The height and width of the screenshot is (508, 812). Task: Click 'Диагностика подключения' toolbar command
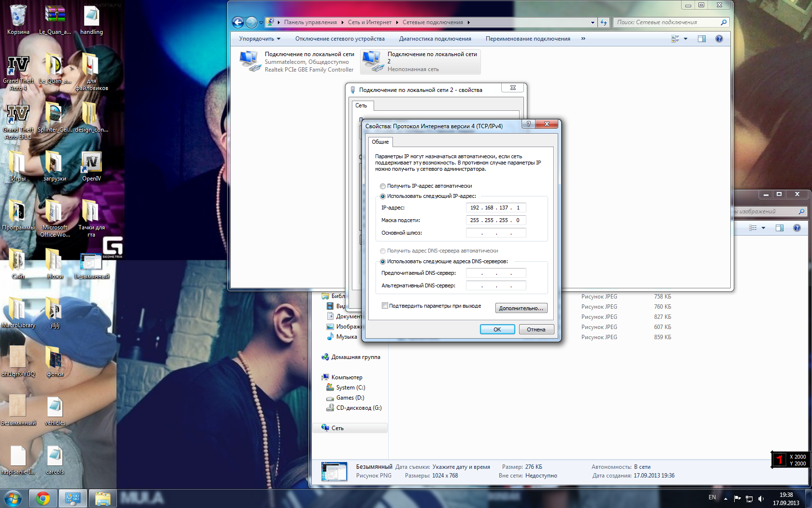pos(435,39)
